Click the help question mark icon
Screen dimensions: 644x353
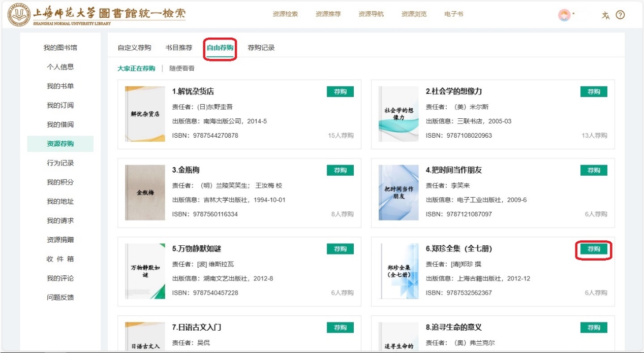click(620, 15)
